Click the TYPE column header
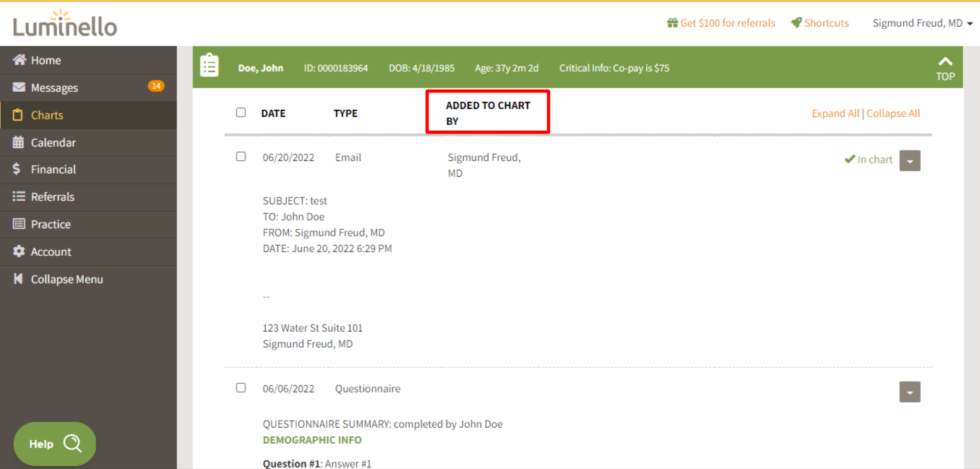Image resolution: width=980 pixels, height=469 pixels. click(x=345, y=113)
